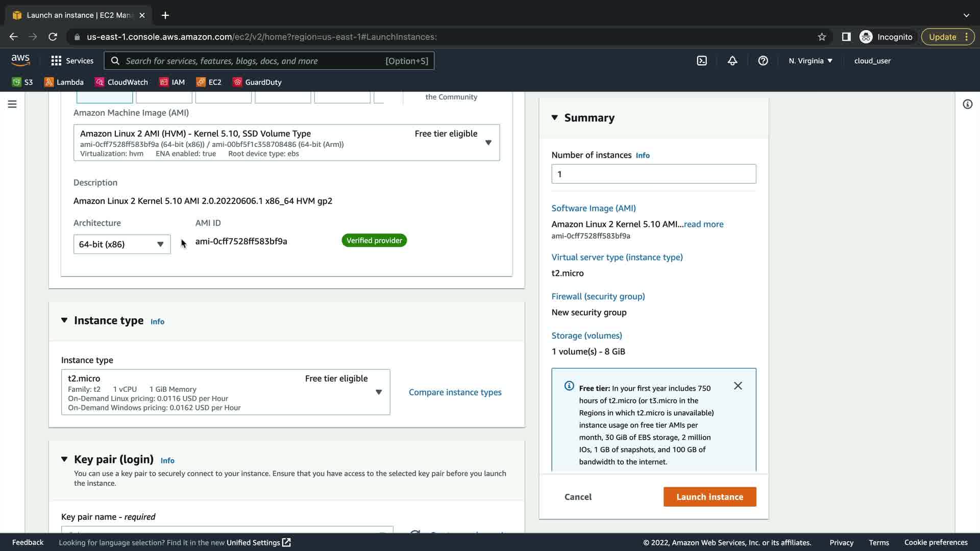
Task: Bookmark this page with the star icon
Action: (x=822, y=37)
